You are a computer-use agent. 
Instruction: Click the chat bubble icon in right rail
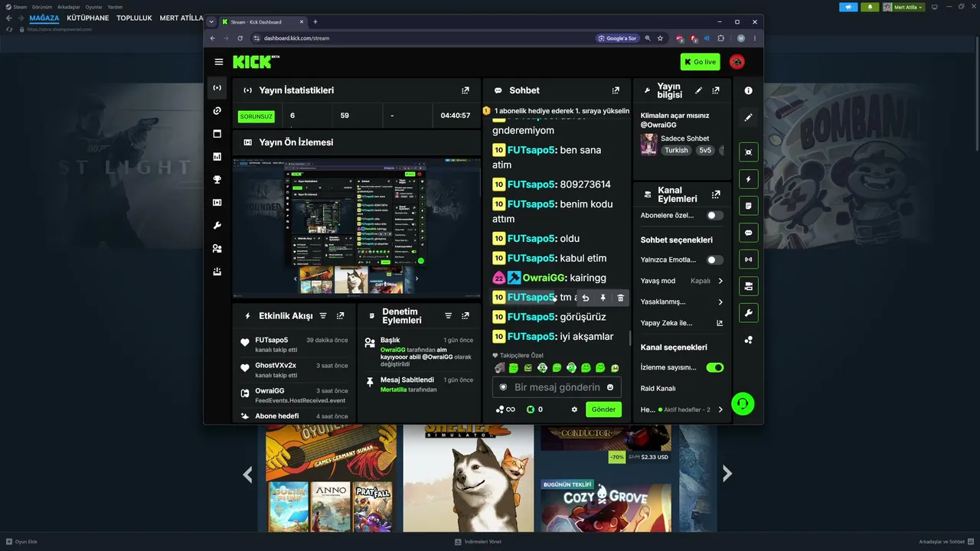click(x=748, y=233)
